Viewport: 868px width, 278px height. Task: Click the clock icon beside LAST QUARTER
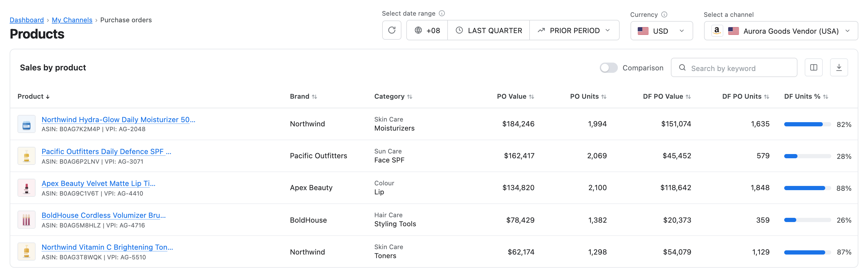pos(459,30)
